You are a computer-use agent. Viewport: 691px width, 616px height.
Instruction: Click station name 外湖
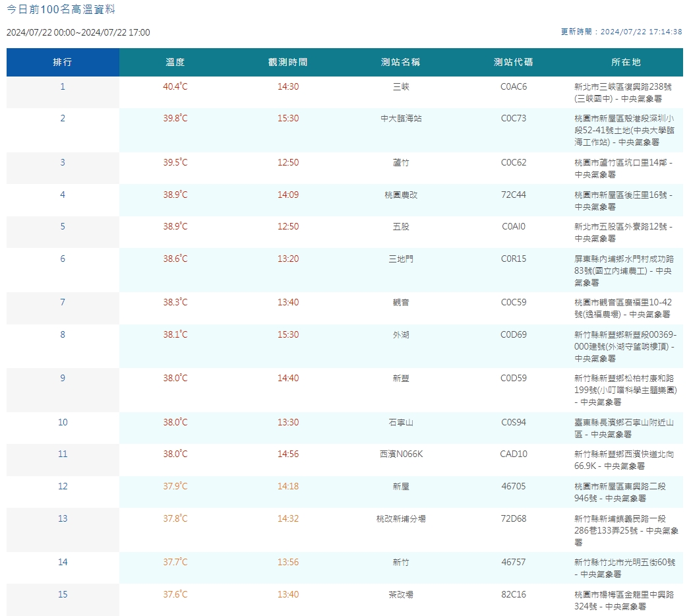[x=401, y=334]
